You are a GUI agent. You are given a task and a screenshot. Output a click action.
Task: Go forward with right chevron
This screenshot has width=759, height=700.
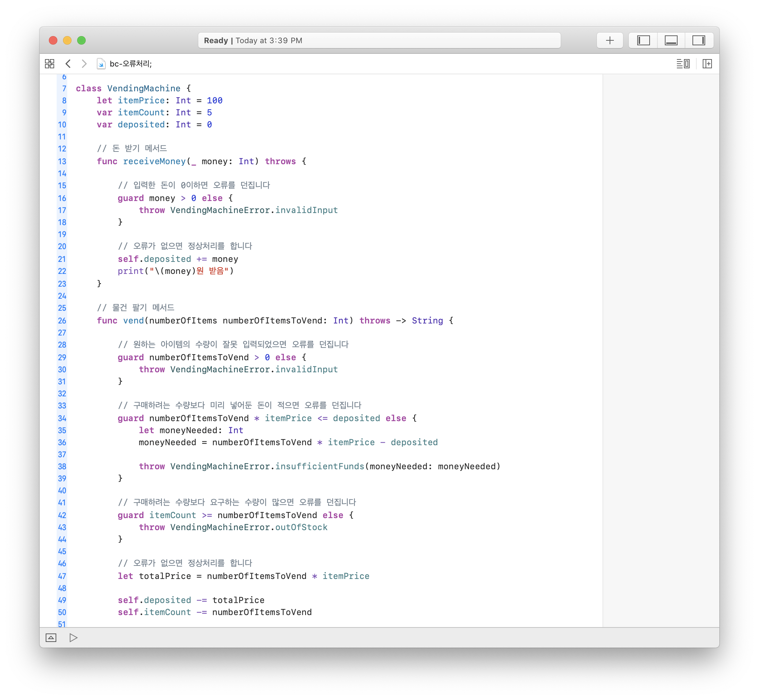pyautogui.click(x=84, y=64)
